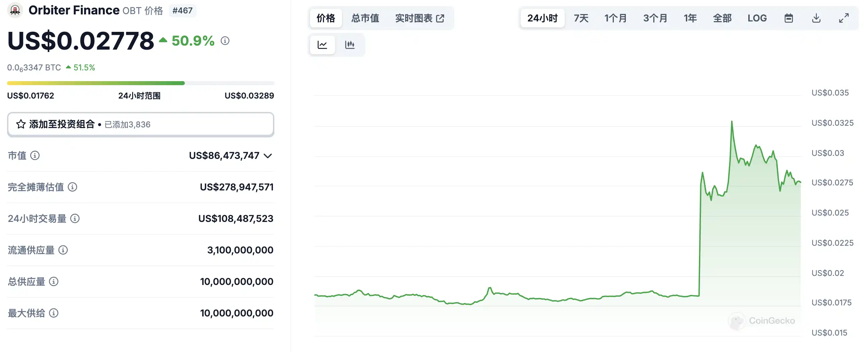Image resolution: width=868 pixels, height=352 pixels.
Task: Select the 价格 chart tab
Action: click(x=325, y=18)
